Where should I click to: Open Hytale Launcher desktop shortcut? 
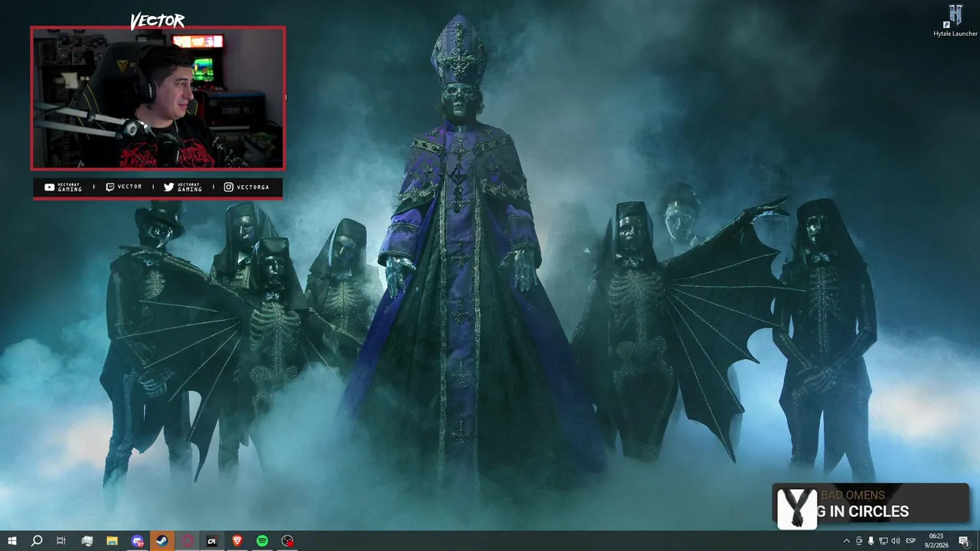pos(955,21)
